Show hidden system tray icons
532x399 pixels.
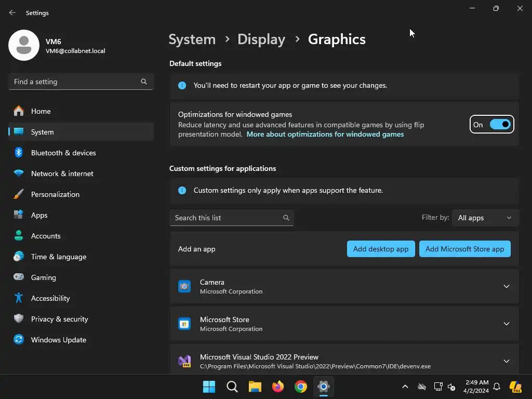[405, 387]
